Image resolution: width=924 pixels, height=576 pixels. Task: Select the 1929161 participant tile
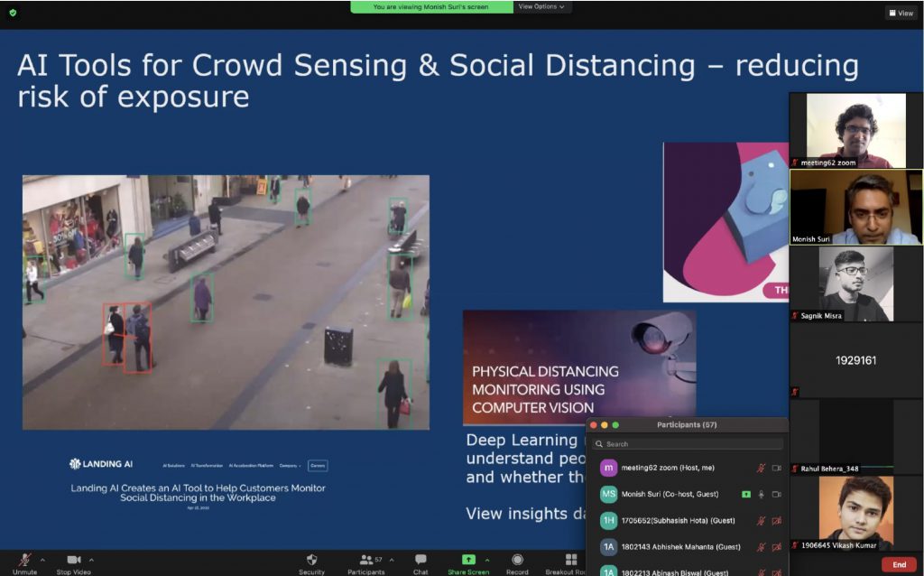855,360
